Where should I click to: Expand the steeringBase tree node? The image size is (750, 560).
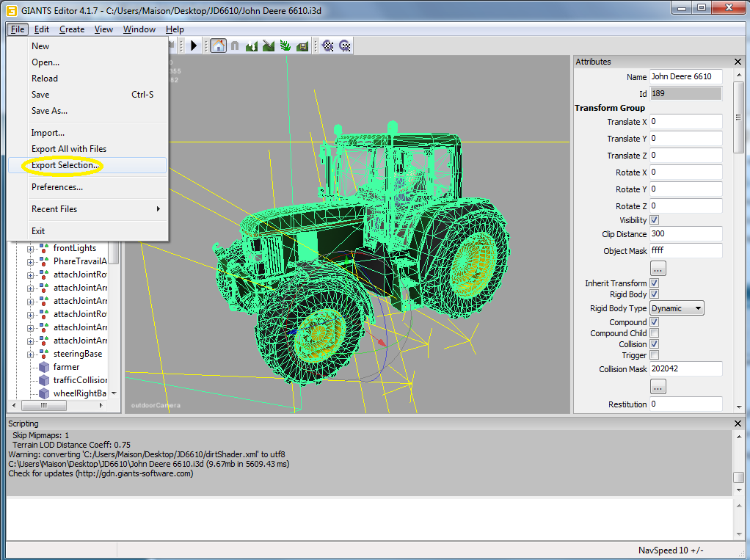30,354
